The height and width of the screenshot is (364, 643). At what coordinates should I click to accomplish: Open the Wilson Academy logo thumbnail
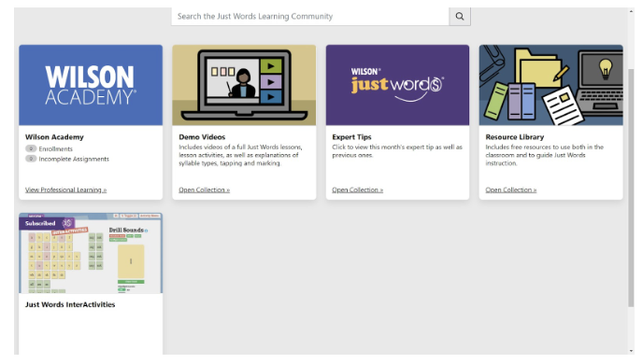[91, 85]
